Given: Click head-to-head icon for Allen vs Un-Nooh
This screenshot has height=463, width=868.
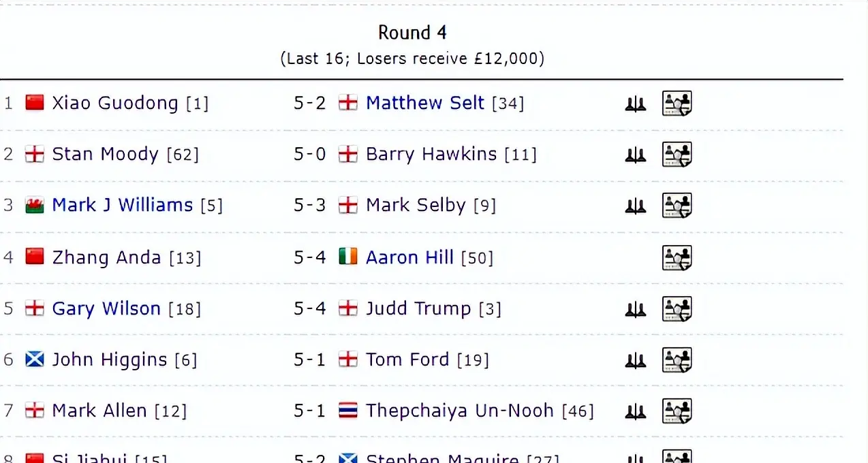Looking at the screenshot, I should click(635, 411).
